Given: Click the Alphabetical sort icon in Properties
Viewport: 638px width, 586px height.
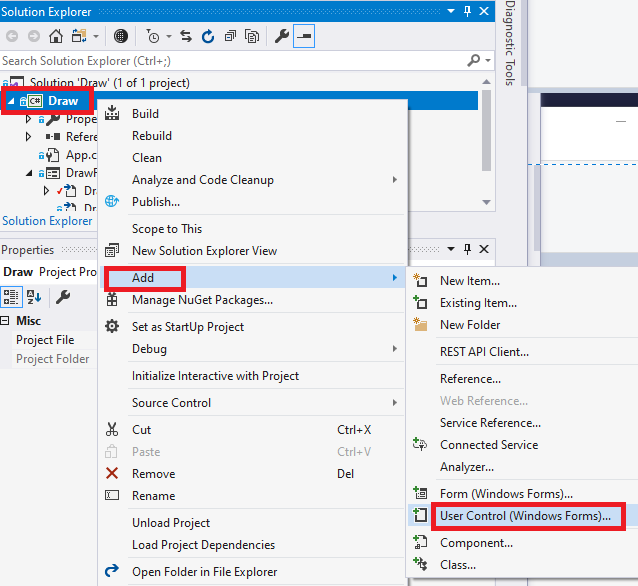Looking at the screenshot, I should coord(34,297).
